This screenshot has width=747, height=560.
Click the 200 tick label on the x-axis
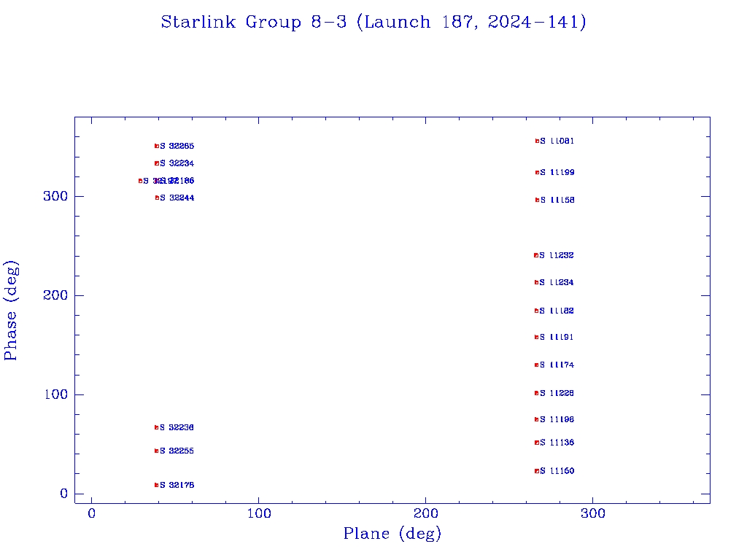[426, 513]
